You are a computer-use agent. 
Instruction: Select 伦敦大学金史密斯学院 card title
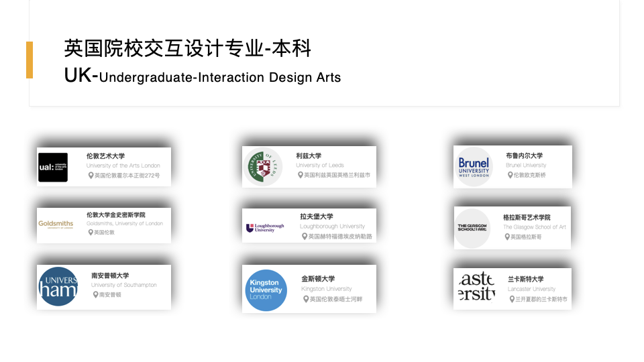coord(116,215)
